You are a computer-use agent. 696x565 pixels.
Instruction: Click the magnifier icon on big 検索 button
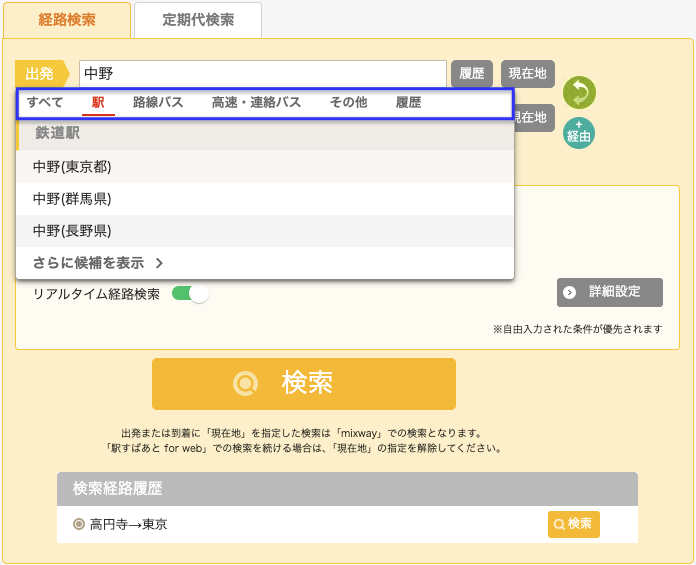point(245,383)
